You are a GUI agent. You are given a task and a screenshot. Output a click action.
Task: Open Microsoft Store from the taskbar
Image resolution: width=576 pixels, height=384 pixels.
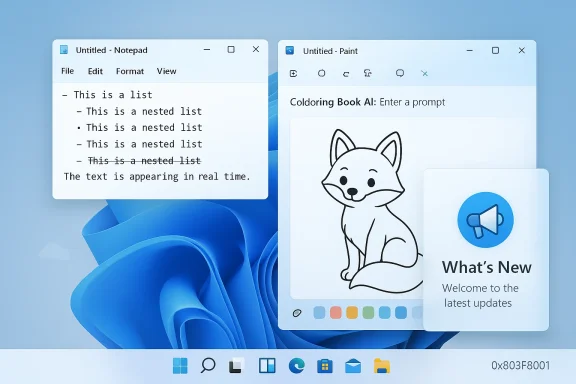[x=325, y=366]
